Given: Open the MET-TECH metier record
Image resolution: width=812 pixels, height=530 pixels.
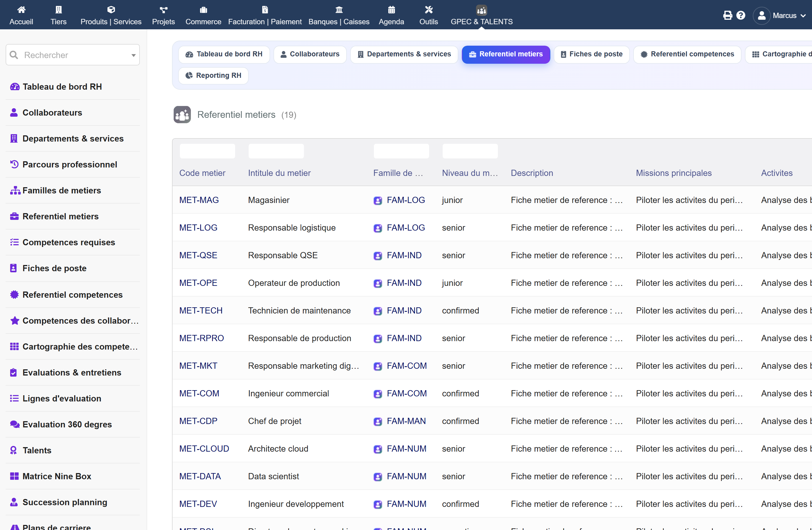Looking at the screenshot, I should [201, 311].
